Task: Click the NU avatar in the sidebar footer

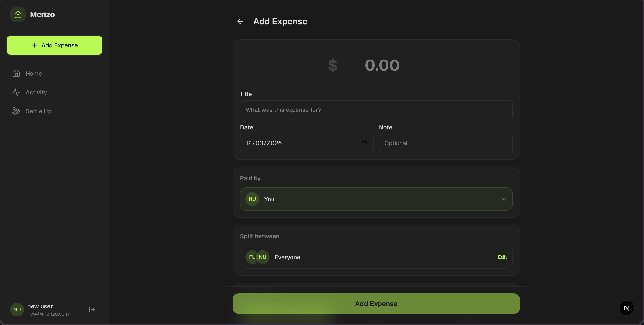Action: click(x=17, y=310)
